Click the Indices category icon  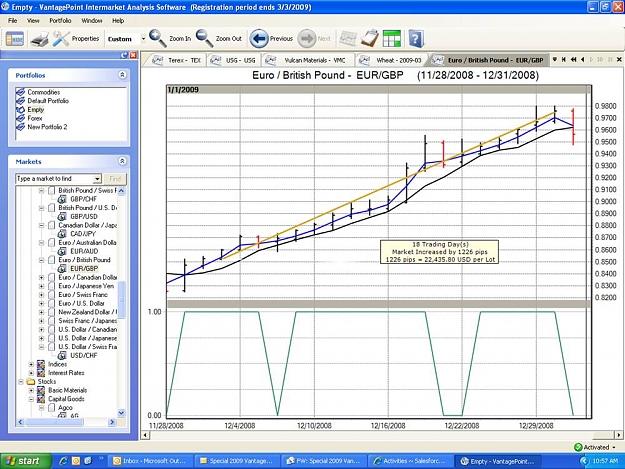[x=41, y=364]
